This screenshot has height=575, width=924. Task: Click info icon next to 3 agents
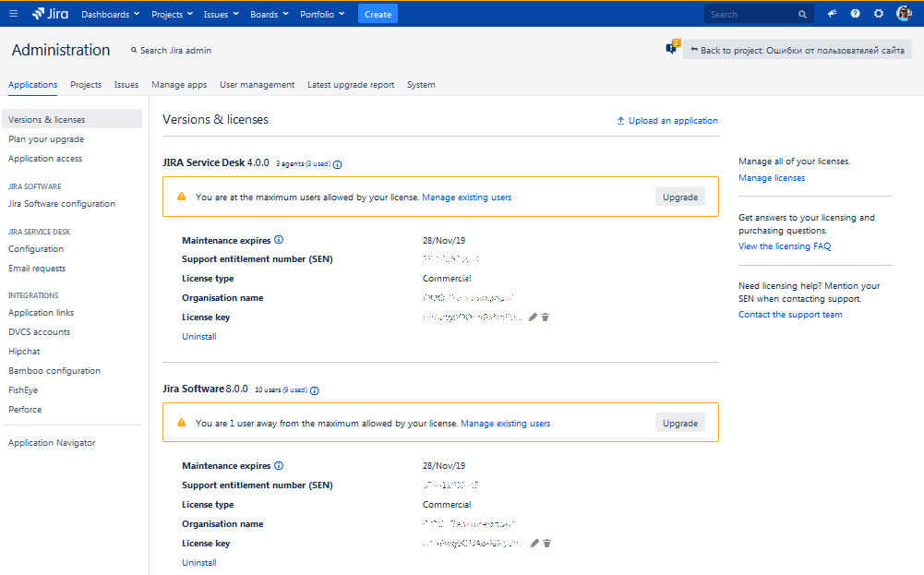[337, 164]
